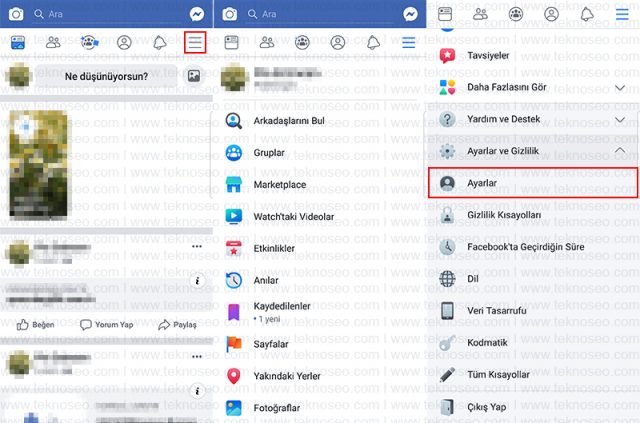Open Messenger from the middle panel header
This screenshot has height=423, width=640.
pos(411,14)
